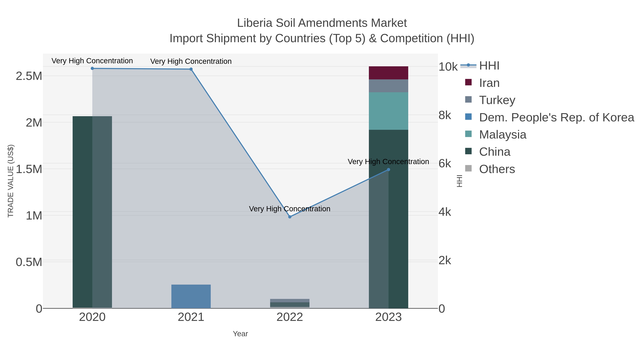Click the 8k right axis tick
The height and width of the screenshot is (362, 644).
[x=445, y=115]
